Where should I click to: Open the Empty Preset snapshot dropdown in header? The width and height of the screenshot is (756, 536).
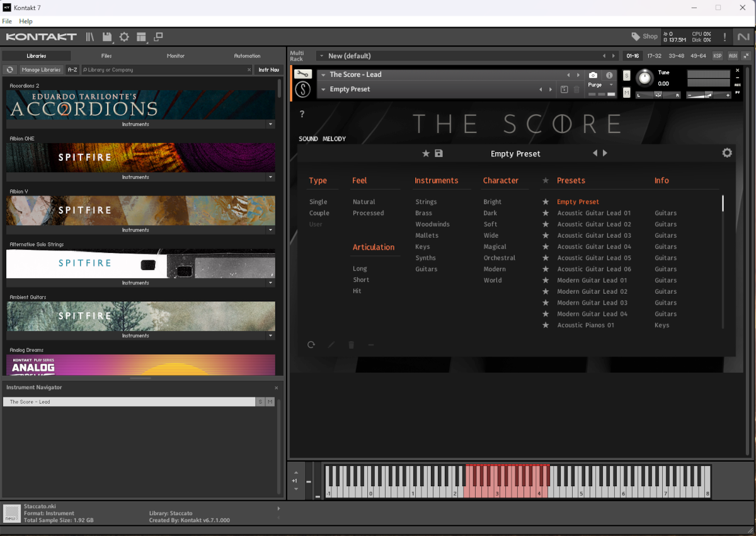[323, 90]
